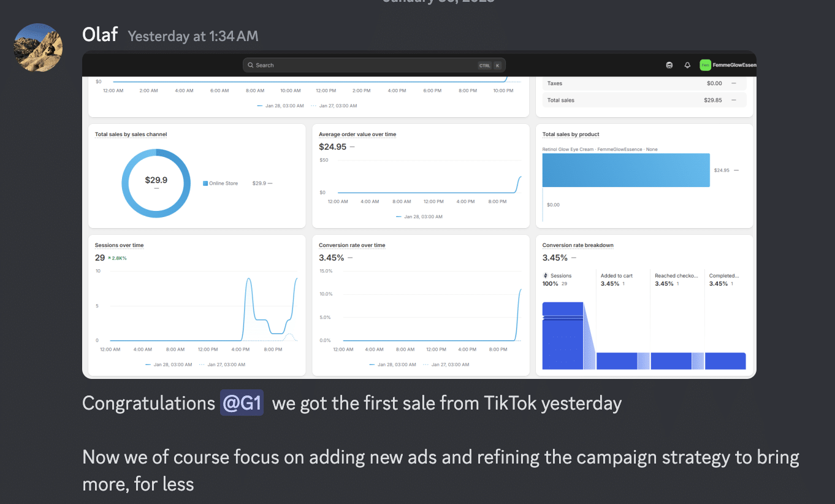Click the Sessions icon in conversion breakdown

pyautogui.click(x=546, y=276)
